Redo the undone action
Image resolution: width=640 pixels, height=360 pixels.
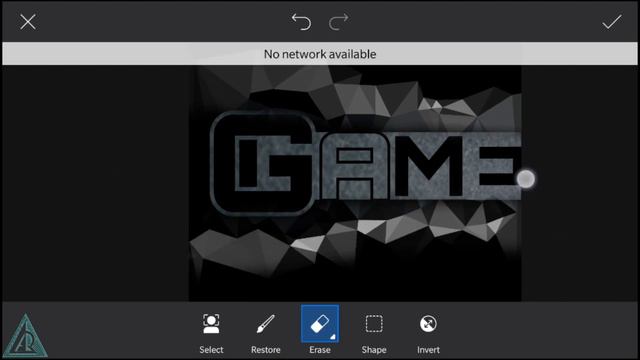[x=339, y=22]
